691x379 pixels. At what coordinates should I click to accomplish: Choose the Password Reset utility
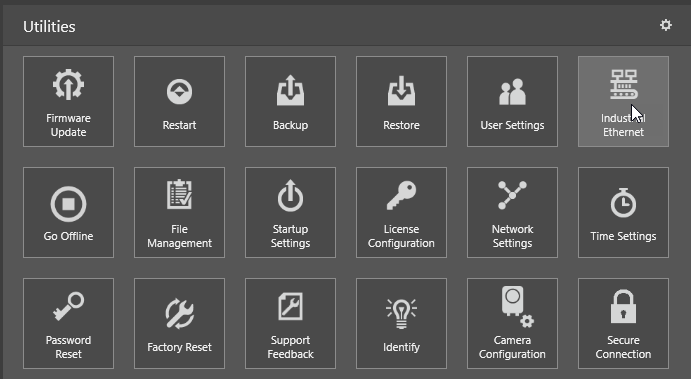tap(68, 323)
